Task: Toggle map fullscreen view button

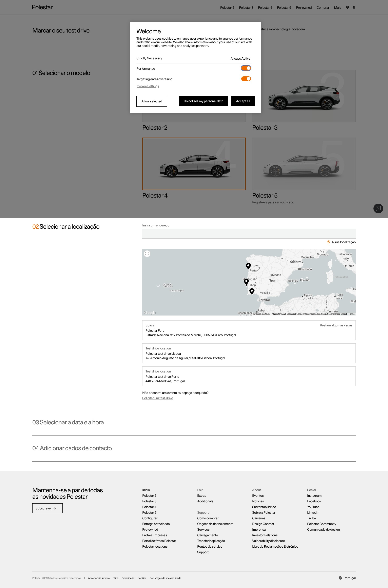Action: tap(147, 254)
